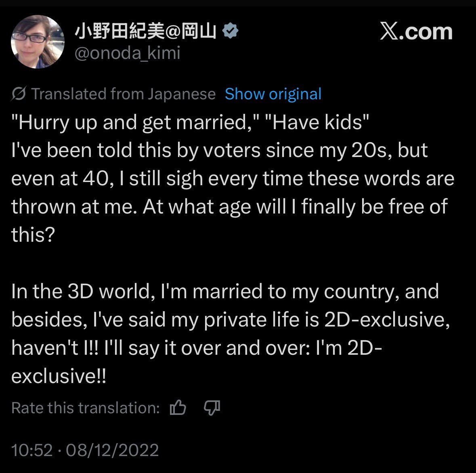
Task: Click the Grok translation icon
Action: coord(19,94)
